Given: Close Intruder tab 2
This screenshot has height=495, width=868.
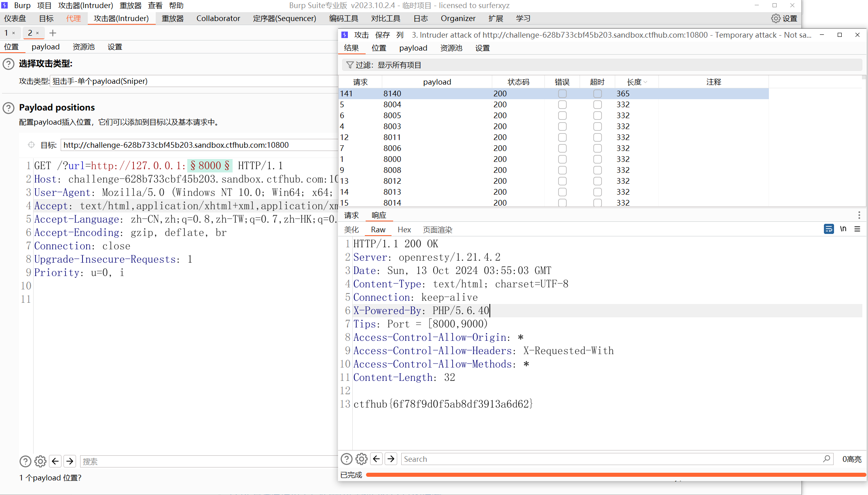Looking at the screenshot, I should [38, 33].
